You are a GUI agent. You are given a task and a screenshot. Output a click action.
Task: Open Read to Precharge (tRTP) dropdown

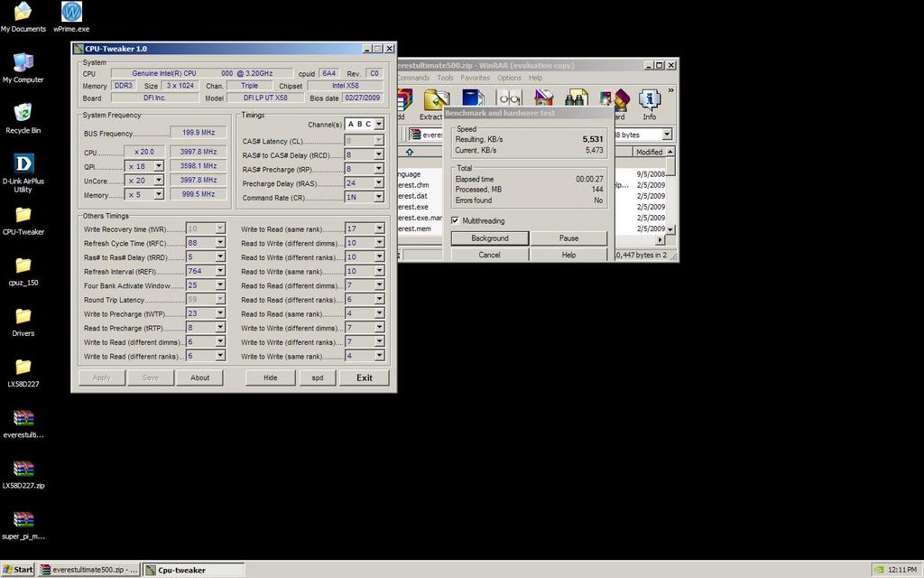pyautogui.click(x=220, y=327)
